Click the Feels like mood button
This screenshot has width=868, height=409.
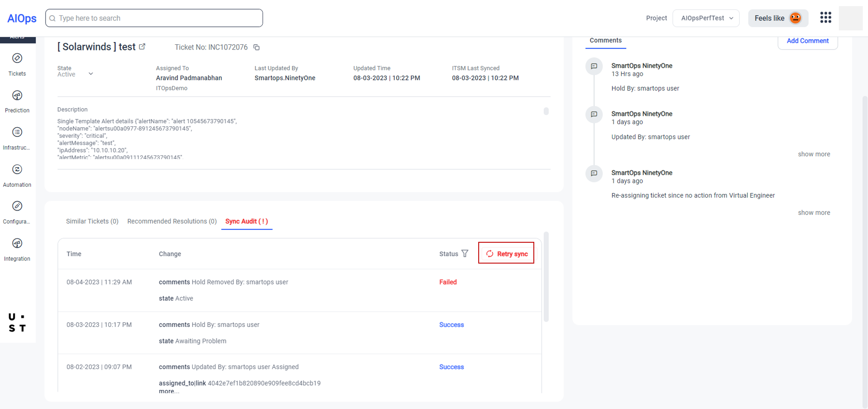click(x=778, y=18)
